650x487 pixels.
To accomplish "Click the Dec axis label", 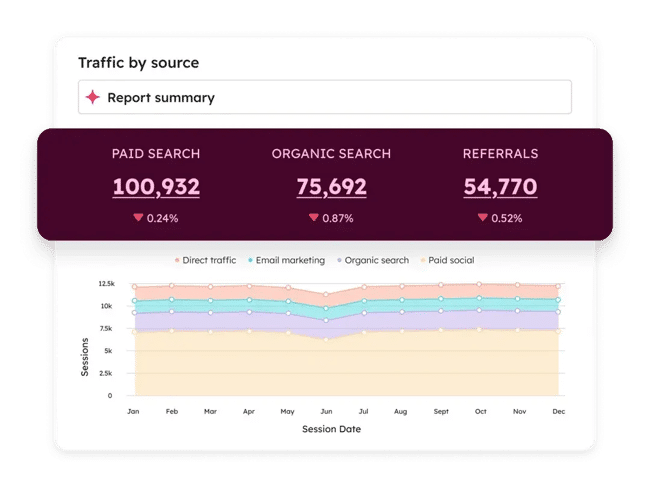I will (558, 412).
